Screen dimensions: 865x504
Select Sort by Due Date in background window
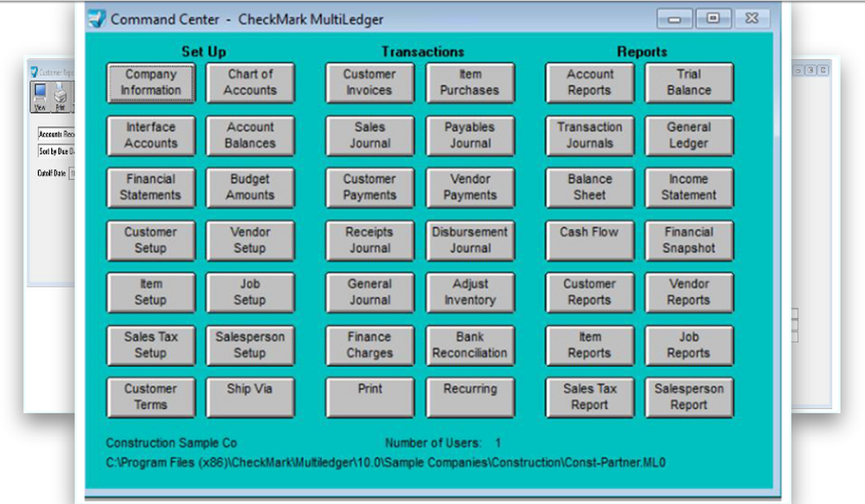point(56,151)
